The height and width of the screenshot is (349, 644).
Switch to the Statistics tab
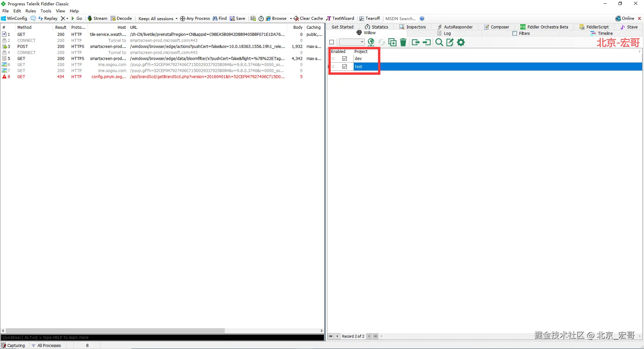tap(377, 27)
